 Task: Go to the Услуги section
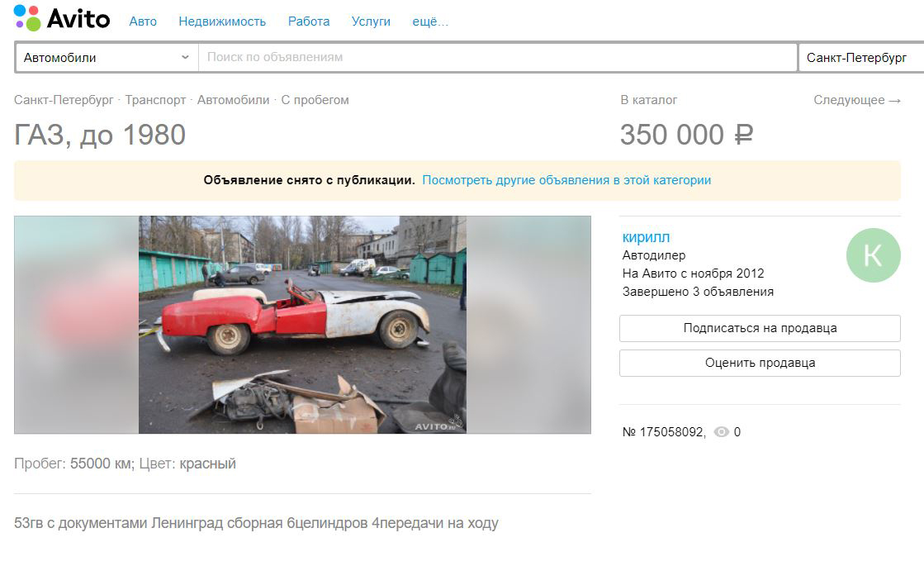pyautogui.click(x=371, y=21)
